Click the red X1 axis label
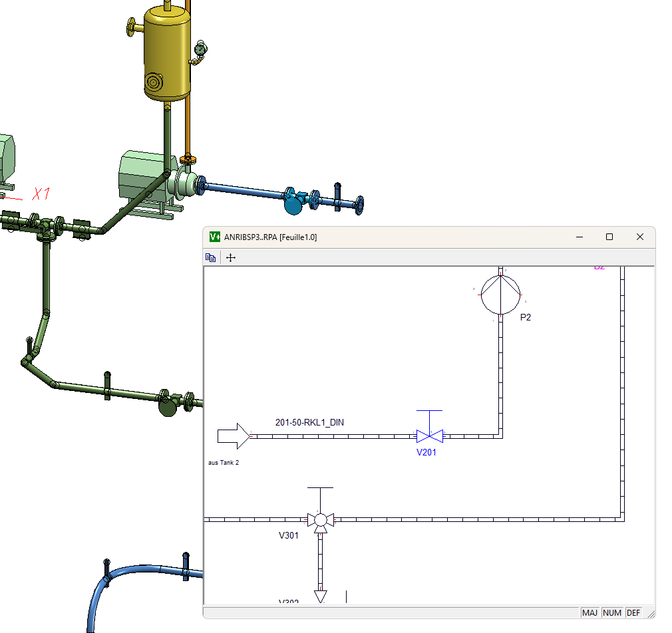The width and height of the screenshot is (672, 633). 41,193
